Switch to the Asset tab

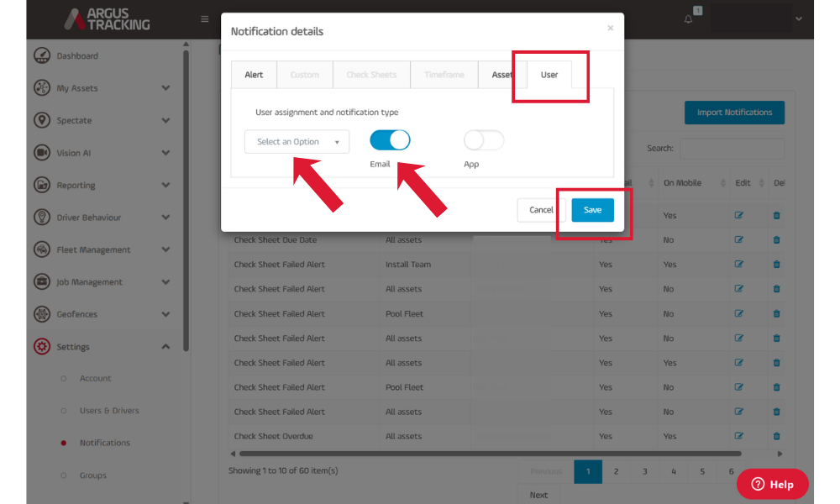(x=502, y=75)
